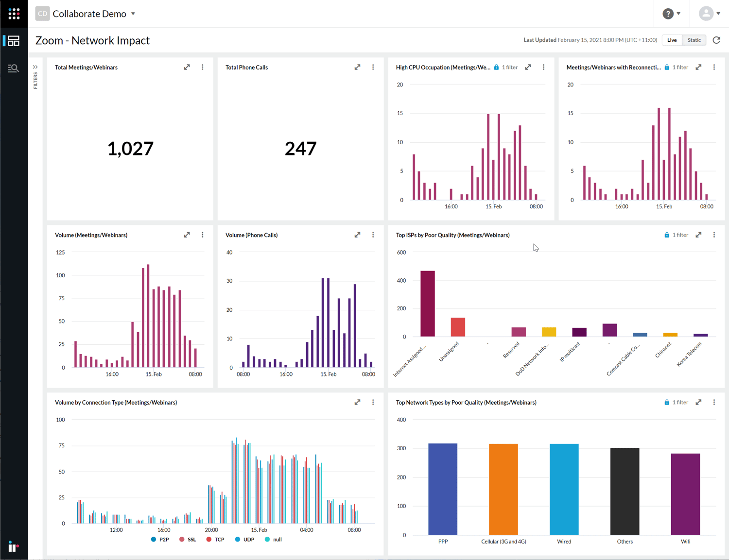Click the 1 filter link on High CPU Occupation widget
The height and width of the screenshot is (560, 729).
510,67
